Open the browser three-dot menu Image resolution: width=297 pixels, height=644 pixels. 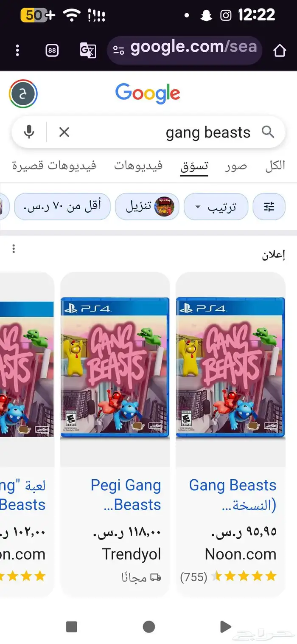tap(17, 51)
